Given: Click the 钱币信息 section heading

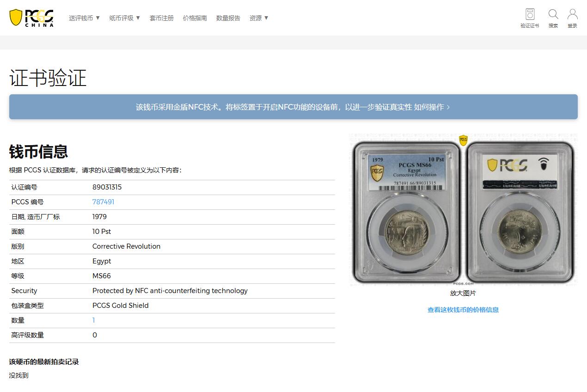Looking at the screenshot, I should coord(39,152).
